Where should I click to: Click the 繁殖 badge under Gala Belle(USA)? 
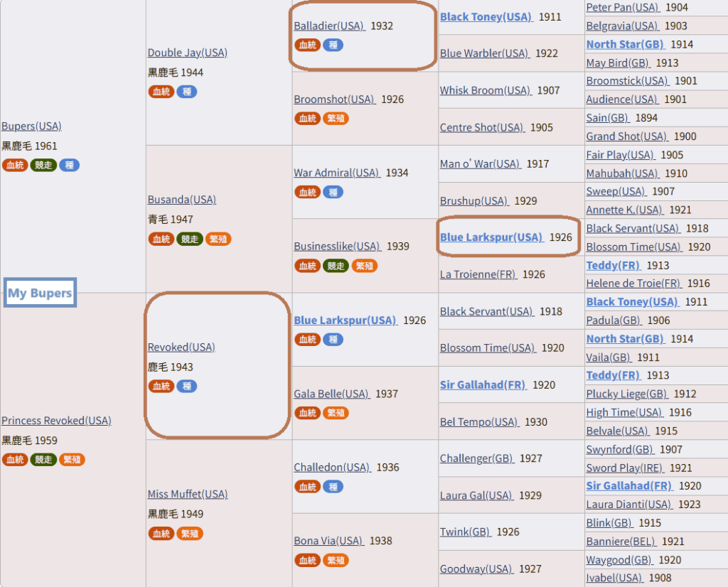pos(336,413)
